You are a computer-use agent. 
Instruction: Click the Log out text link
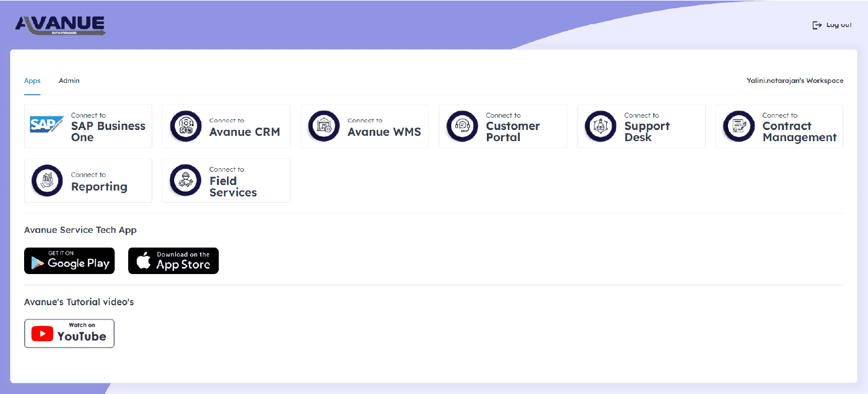(839, 25)
